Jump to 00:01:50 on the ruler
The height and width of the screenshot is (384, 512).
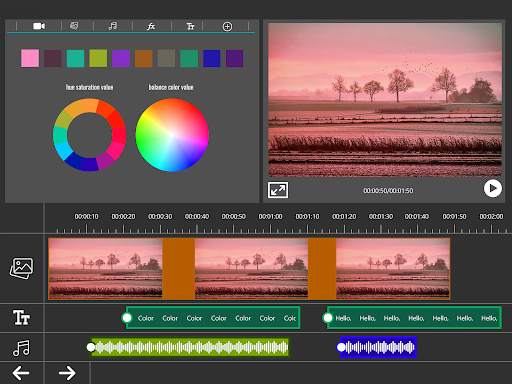[454, 217]
